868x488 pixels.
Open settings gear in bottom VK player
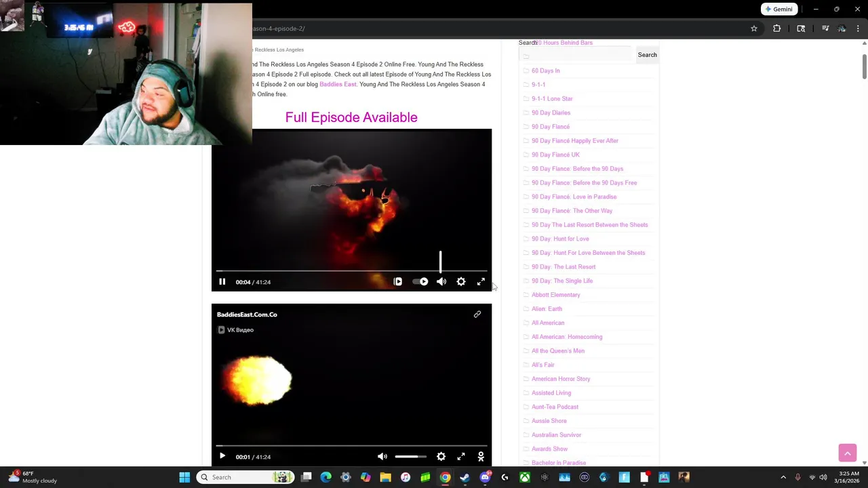441,457
